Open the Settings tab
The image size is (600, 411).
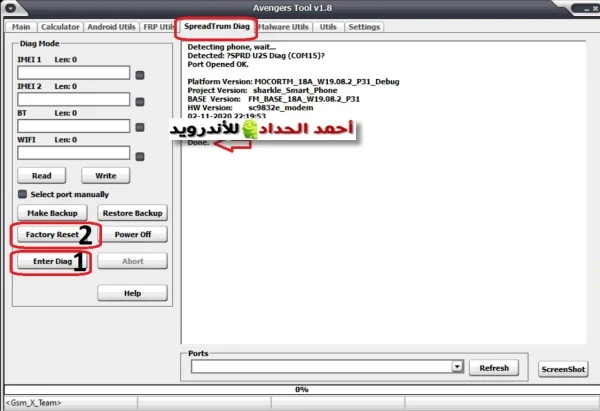(364, 27)
